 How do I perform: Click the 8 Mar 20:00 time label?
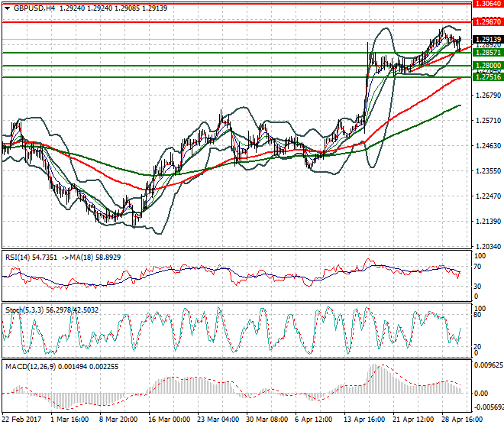[118, 420]
